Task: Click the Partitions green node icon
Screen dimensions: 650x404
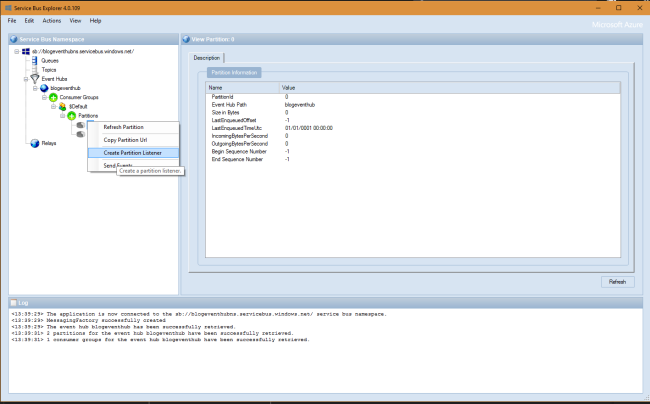Action: pyautogui.click(x=72, y=116)
